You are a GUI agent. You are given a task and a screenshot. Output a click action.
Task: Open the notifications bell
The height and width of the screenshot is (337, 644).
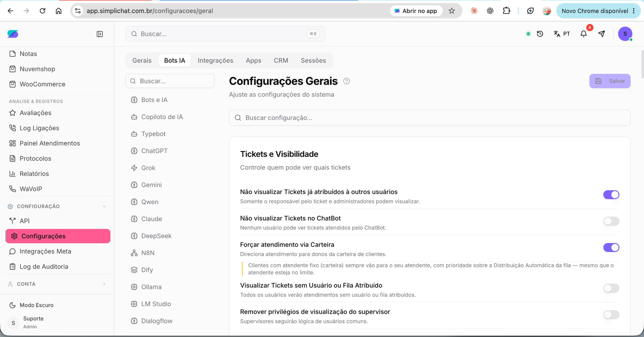pyautogui.click(x=584, y=34)
